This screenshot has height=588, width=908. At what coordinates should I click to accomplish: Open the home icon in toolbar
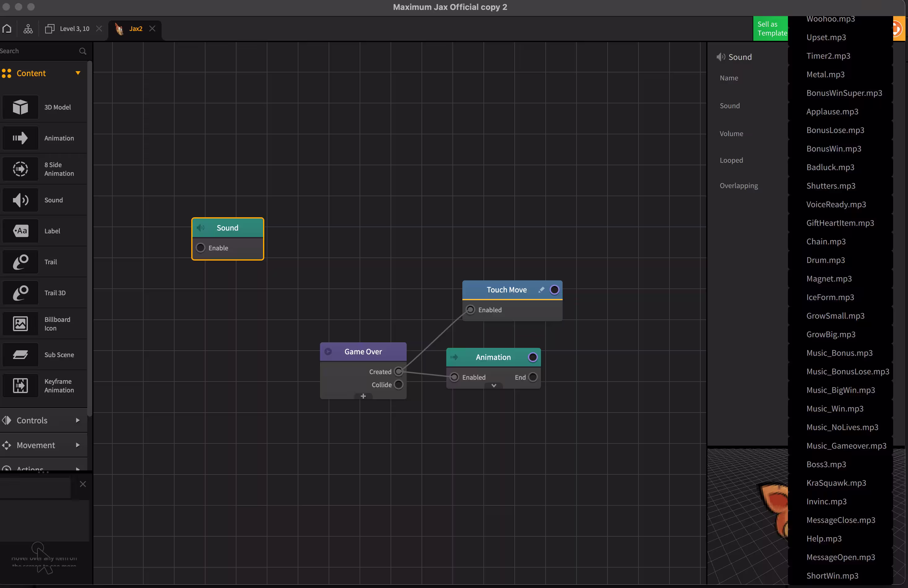point(7,28)
